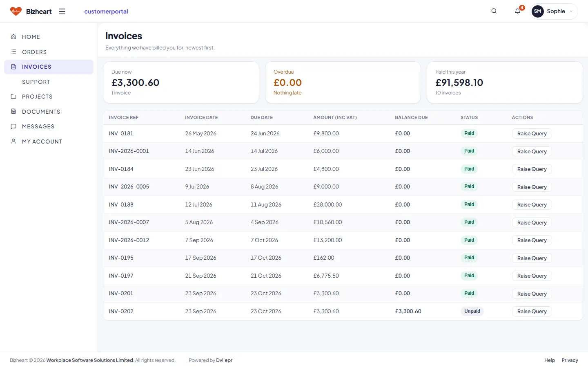Open SUPPORT in the sidebar
Screen dimensions: 588x368
point(49,82)
